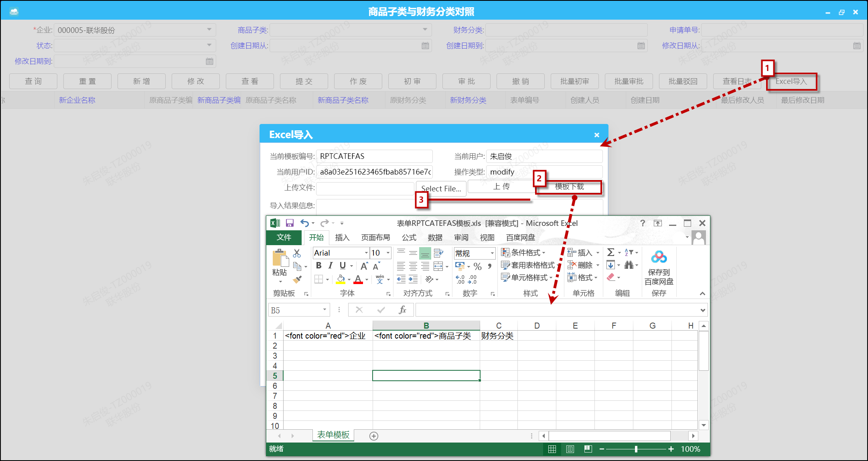
Task: Toggle align text right
Action: (425, 266)
